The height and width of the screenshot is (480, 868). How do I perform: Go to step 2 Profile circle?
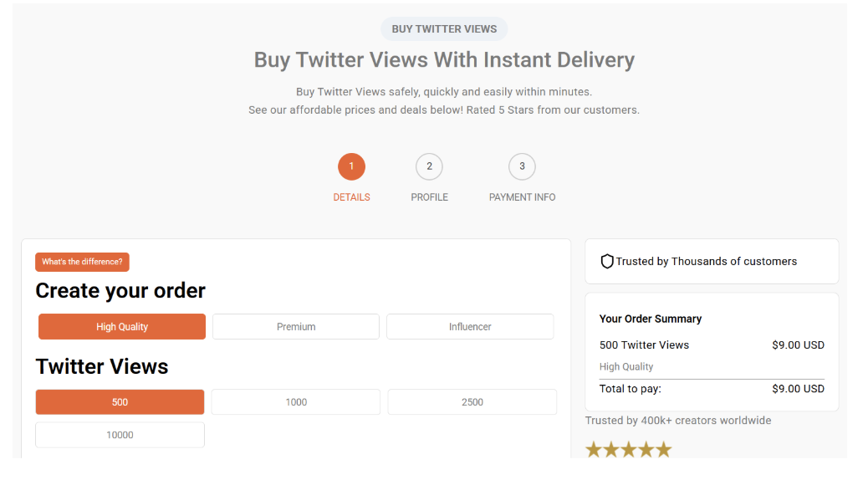(x=429, y=166)
